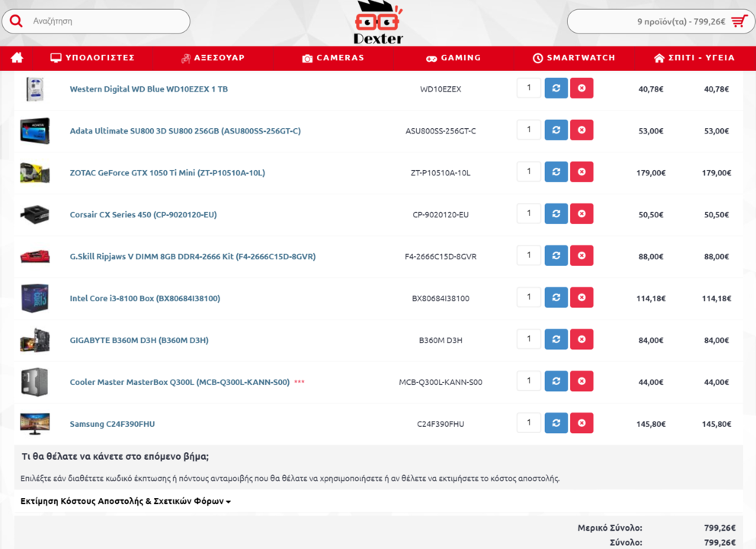756x549 pixels.
Task: Open the SMARTWATCH menu
Action: coord(574,58)
